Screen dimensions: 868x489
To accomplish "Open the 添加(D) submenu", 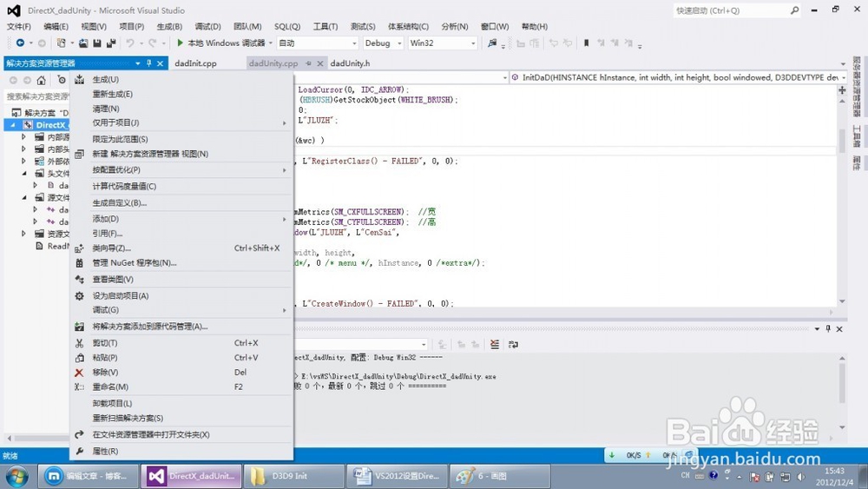I will coord(182,219).
